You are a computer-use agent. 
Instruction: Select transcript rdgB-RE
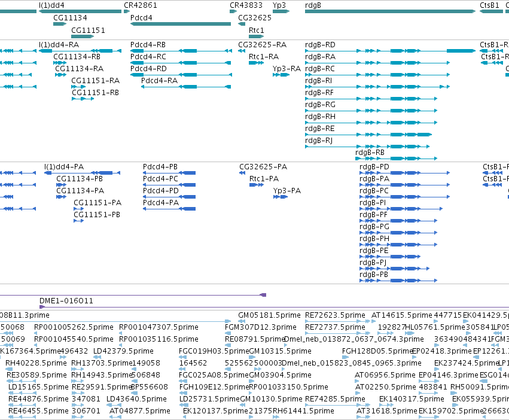click(320, 128)
